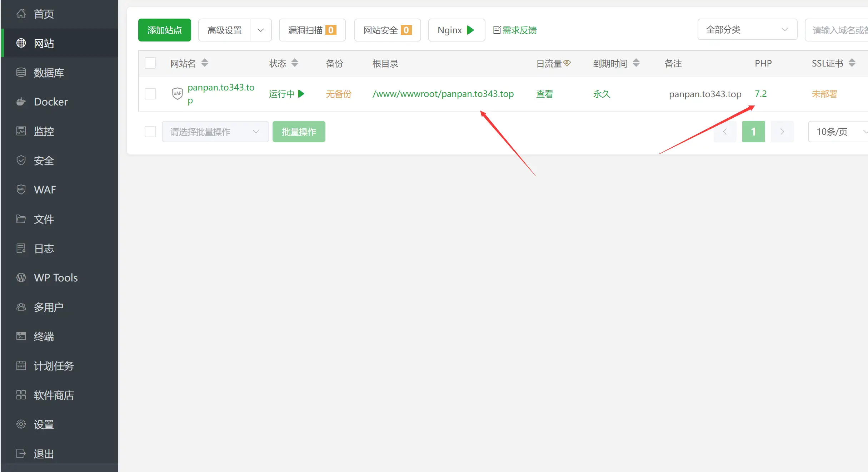Image resolution: width=868 pixels, height=472 pixels.
Task: Check the checkbox for site panpan.to343.top
Action: pos(150,93)
